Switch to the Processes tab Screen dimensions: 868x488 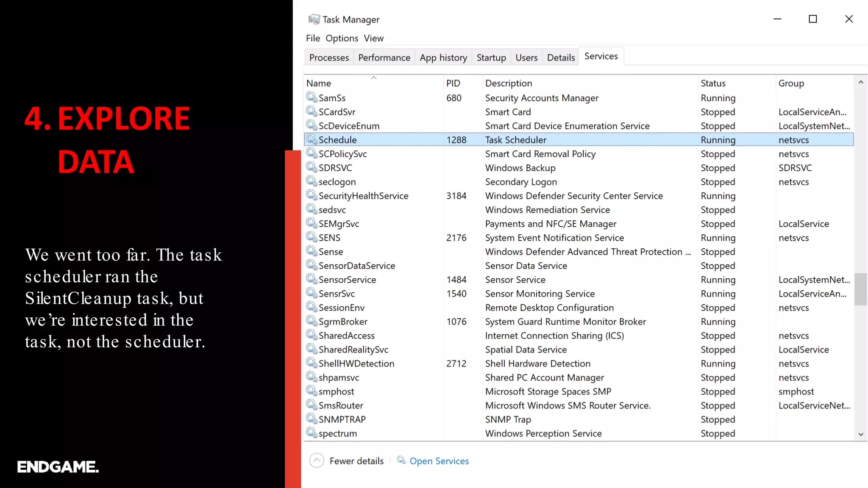[x=329, y=58]
